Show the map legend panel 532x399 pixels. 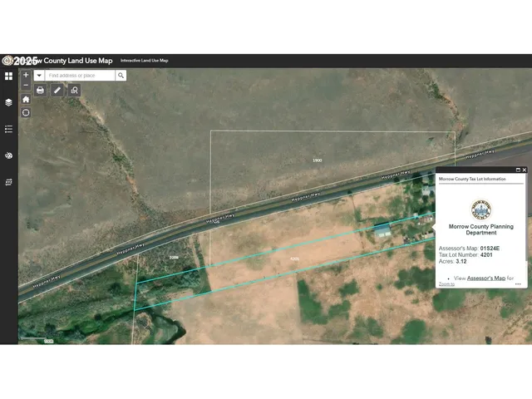click(9, 129)
